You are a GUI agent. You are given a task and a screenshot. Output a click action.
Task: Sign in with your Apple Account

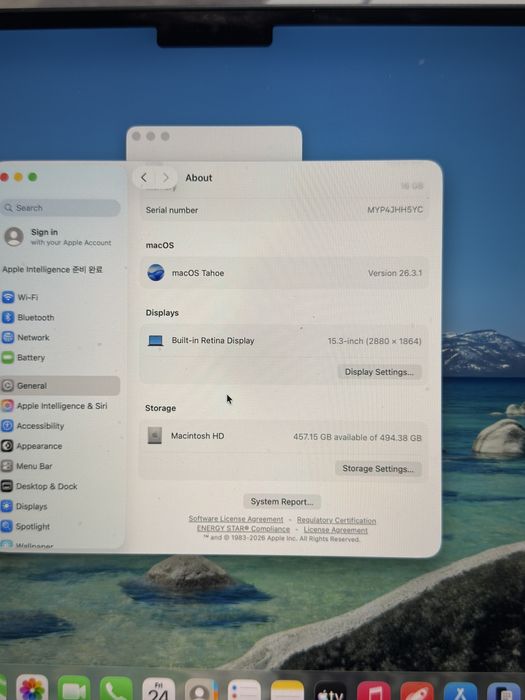coord(57,237)
